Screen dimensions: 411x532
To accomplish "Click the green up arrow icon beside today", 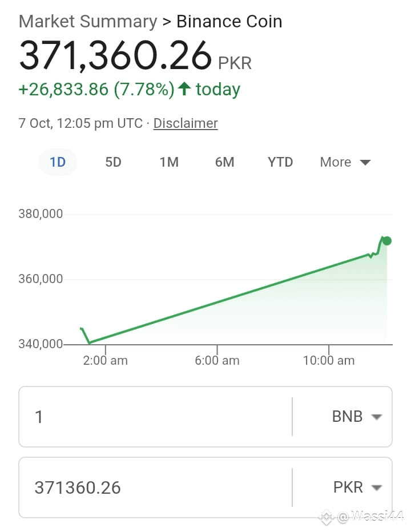I will [184, 89].
